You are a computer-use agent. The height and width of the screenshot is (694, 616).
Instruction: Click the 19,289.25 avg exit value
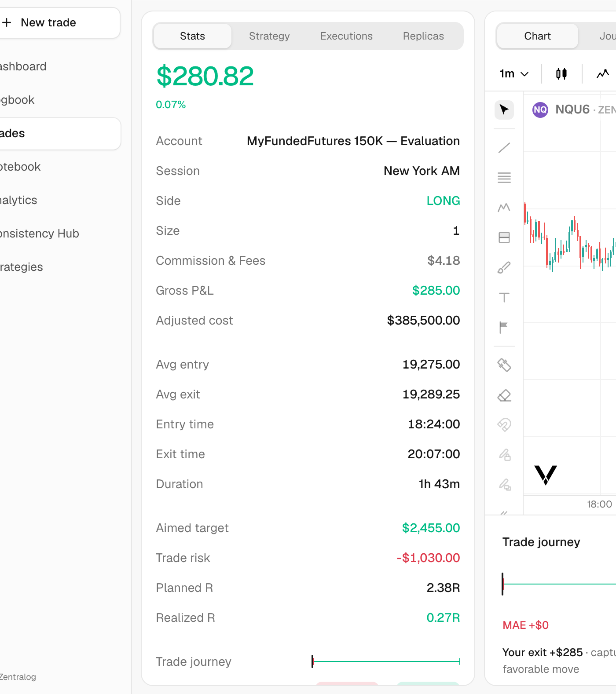click(431, 394)
